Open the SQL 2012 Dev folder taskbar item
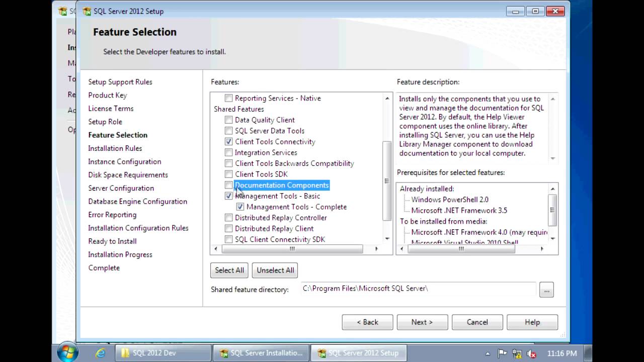The image size is (644, 362). (163, 353)
